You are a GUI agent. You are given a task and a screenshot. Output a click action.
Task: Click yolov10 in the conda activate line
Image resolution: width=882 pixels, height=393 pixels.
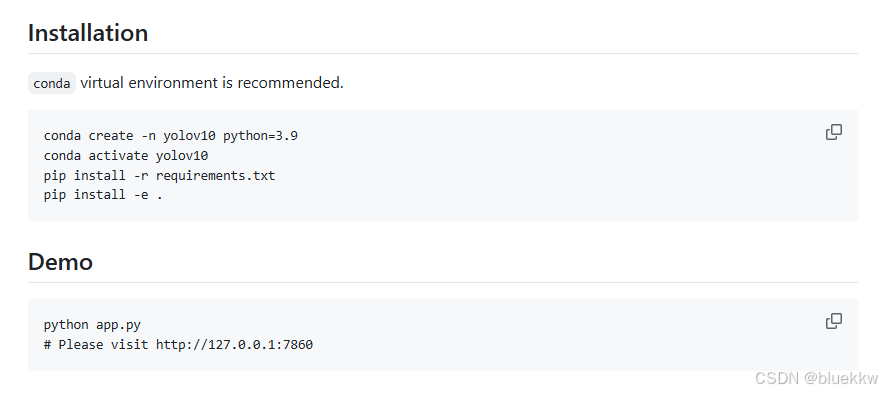[182, 156]
